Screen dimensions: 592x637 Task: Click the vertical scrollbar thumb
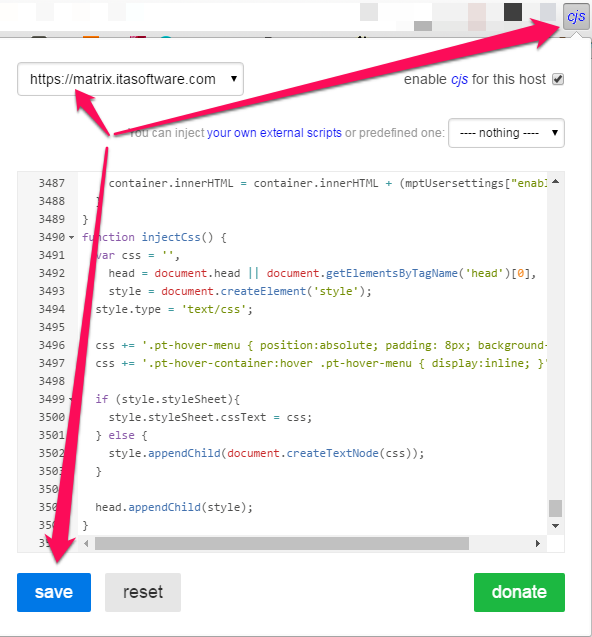(x=555, y=508)
